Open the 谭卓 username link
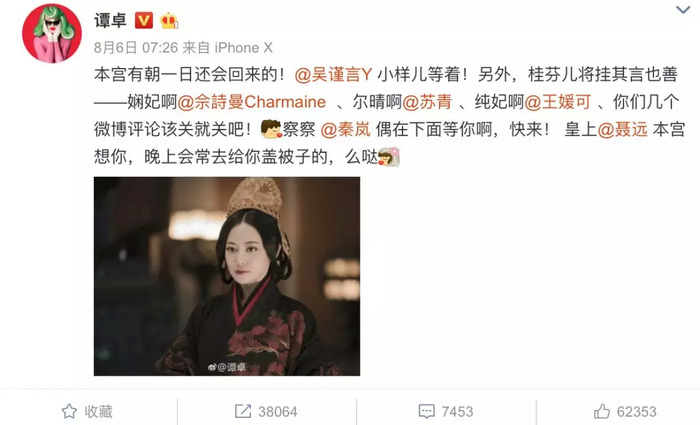 point(110,21)
